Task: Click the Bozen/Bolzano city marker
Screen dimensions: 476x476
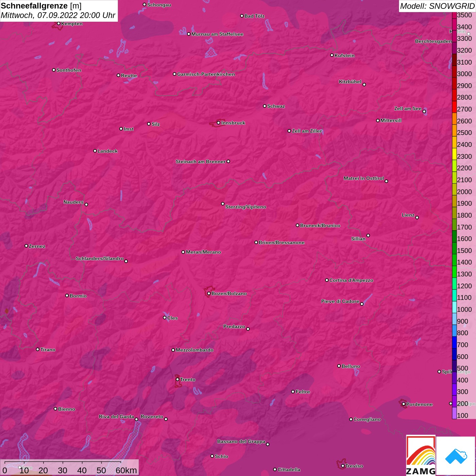Action: coord(209,293)
